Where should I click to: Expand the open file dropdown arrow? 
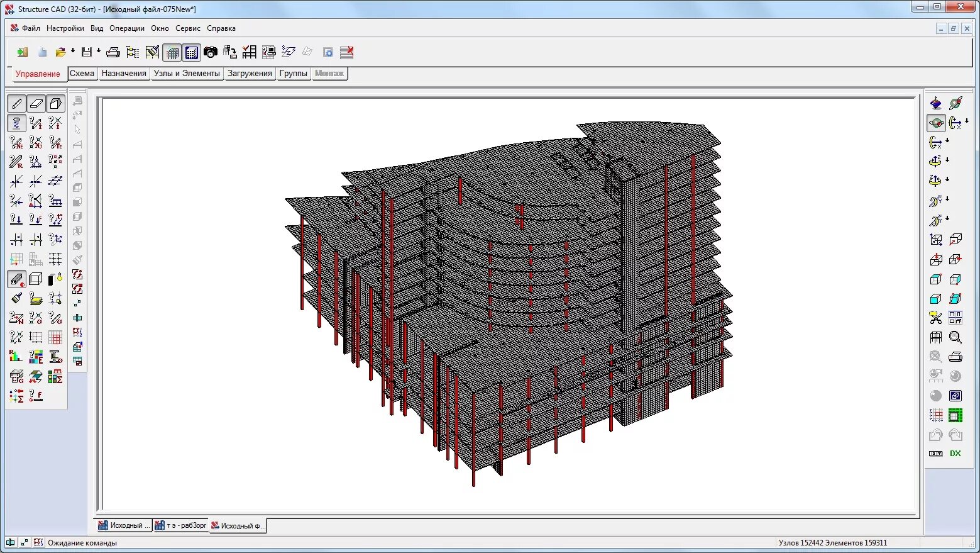click(73, 52)
